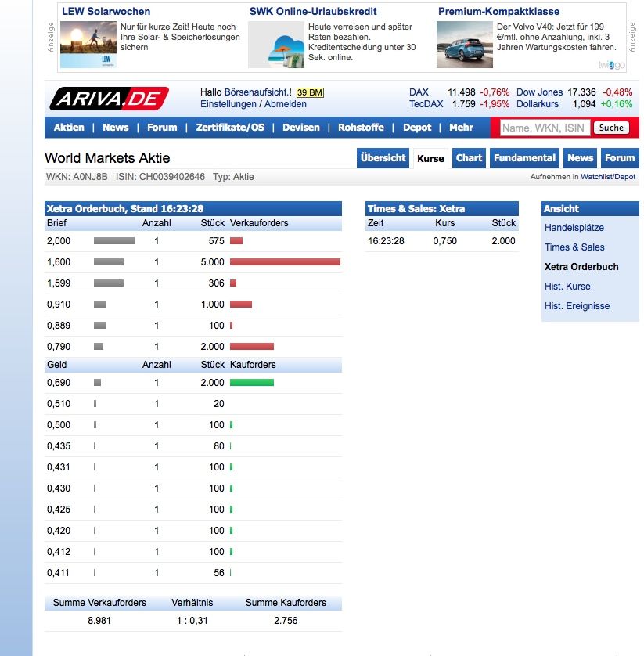Switch to the Chart tab
Viewport: 644px width, 656px height.
click(x=469, y=158)
